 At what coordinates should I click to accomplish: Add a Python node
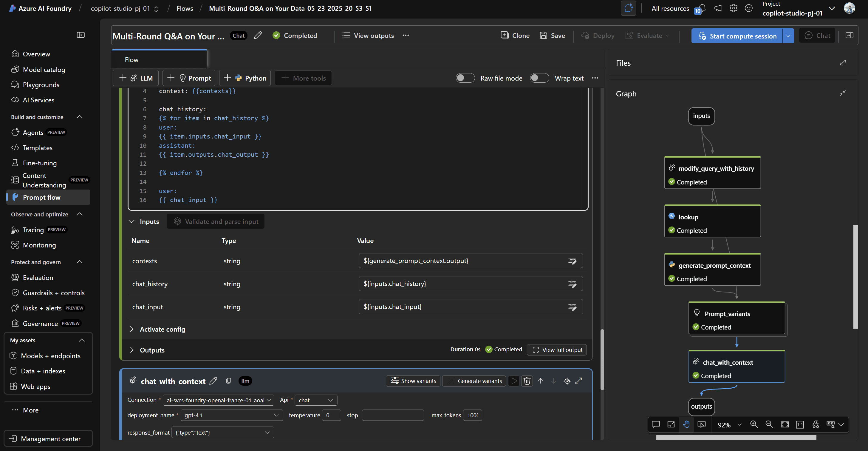click(245, 78)
